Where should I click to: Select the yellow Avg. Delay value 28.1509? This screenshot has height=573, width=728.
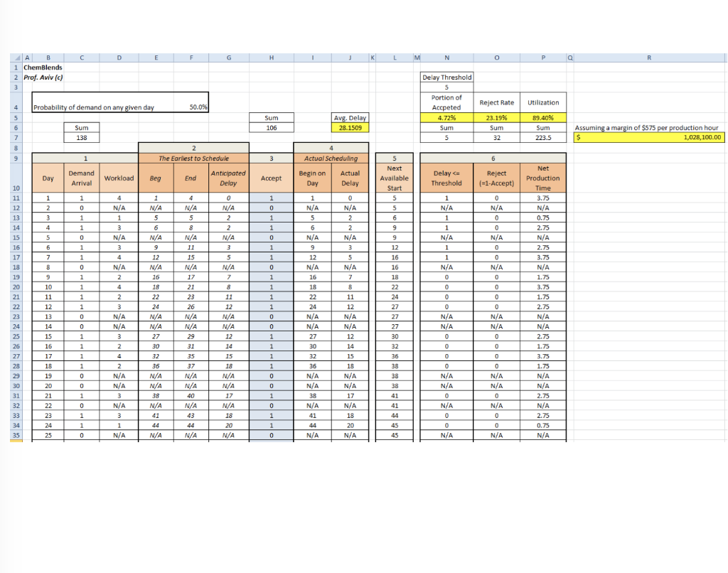click(350, 127)
